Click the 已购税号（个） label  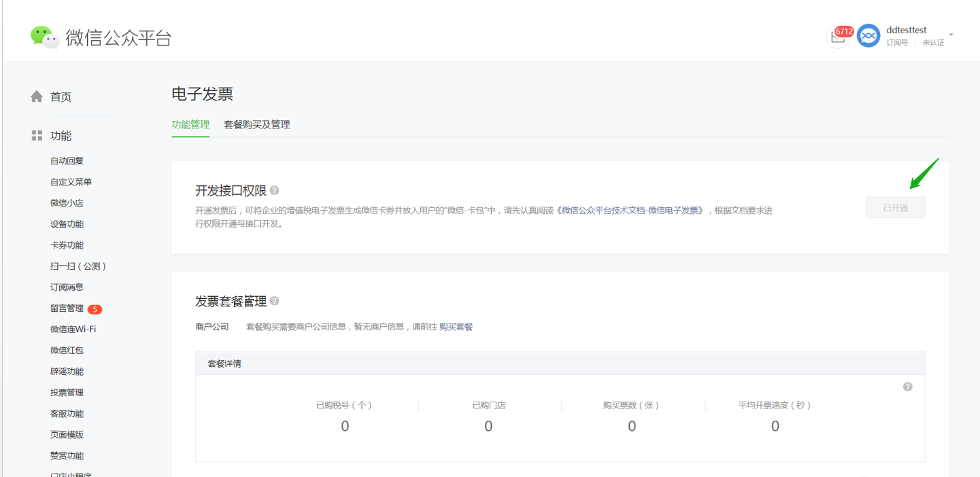(344, 405)
